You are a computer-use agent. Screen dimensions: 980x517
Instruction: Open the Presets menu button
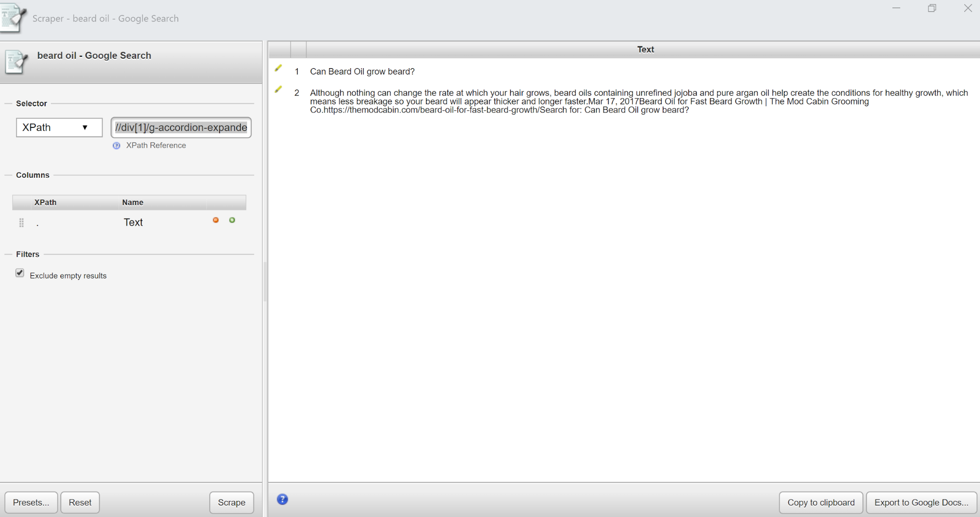[31, 502]
